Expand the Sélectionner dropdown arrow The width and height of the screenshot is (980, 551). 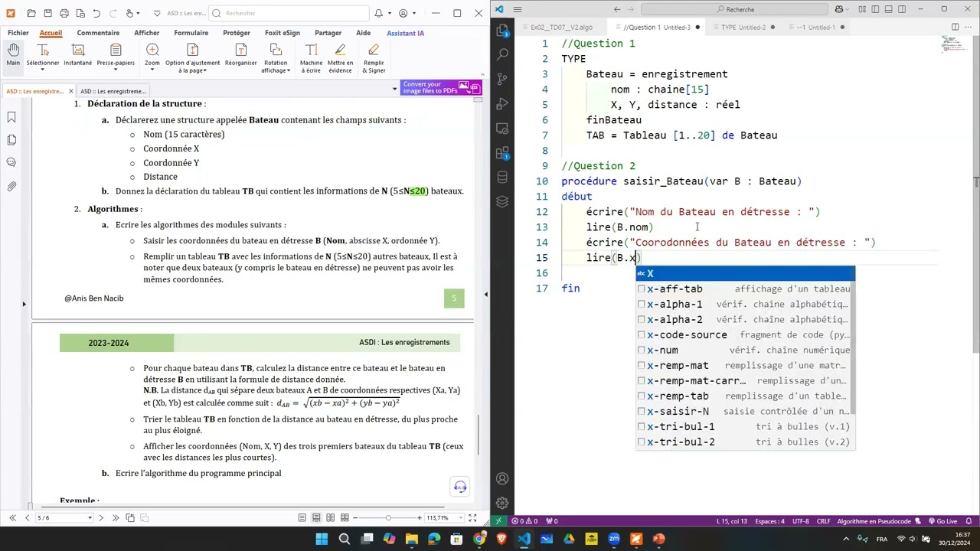pyautogui.click(x=43, y=70)
